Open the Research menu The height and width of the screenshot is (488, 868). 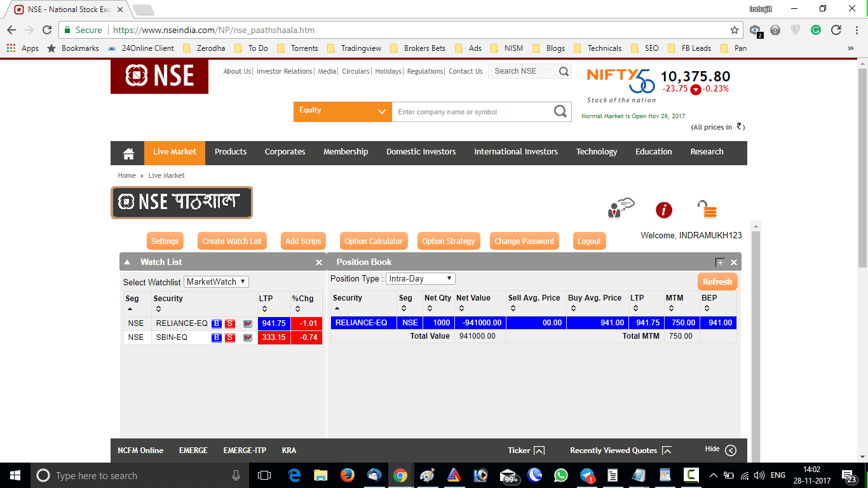click(x=707, y=152)
